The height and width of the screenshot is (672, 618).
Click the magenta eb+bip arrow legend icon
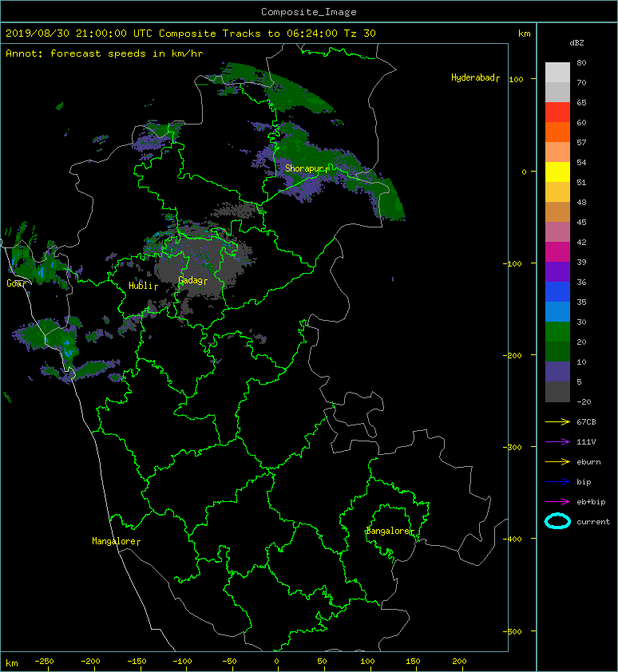click(x=557, y=501)
